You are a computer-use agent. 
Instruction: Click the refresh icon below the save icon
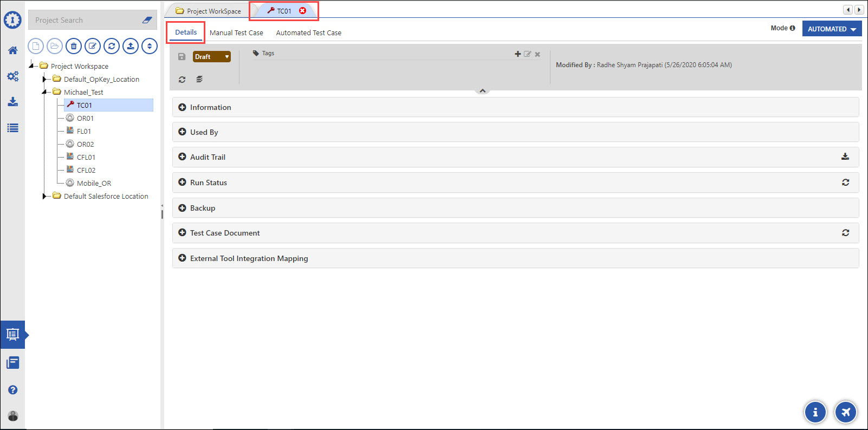pyautogui.click(x=182, y=80)
